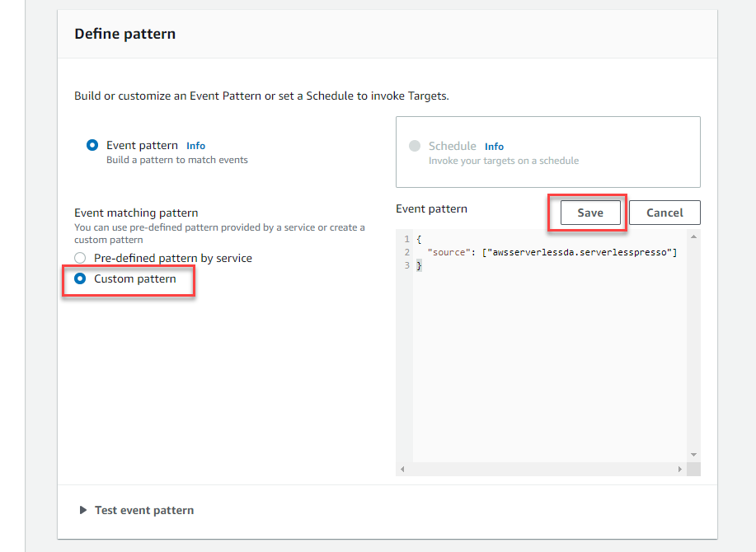Click the editor scroll left arrow

(x=402, y=469)
